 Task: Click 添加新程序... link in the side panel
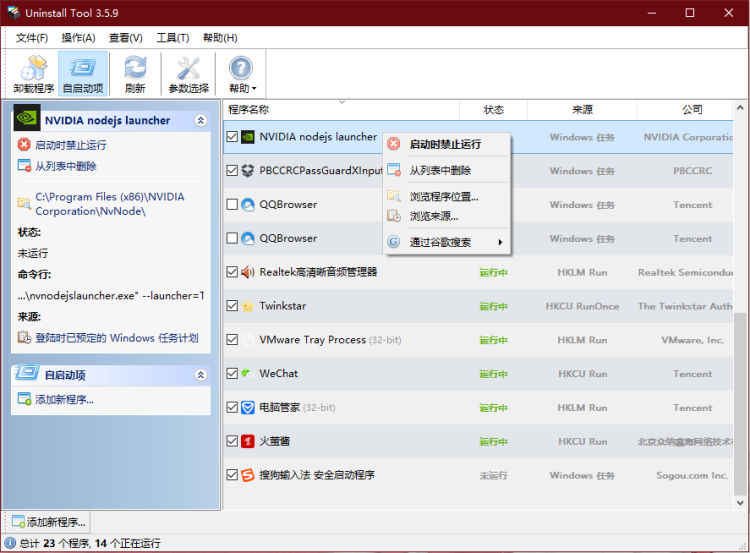pos(65,399)
